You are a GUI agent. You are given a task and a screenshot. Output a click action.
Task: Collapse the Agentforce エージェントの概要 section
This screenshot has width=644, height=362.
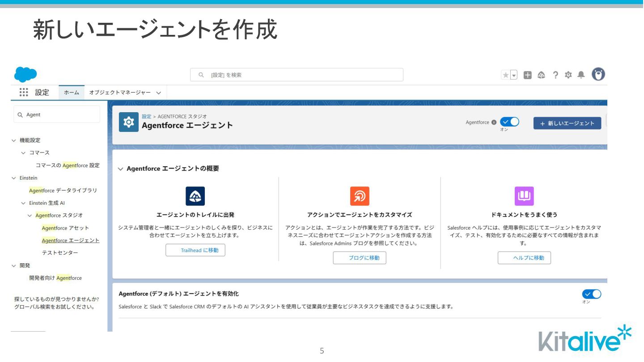[120, 169]
